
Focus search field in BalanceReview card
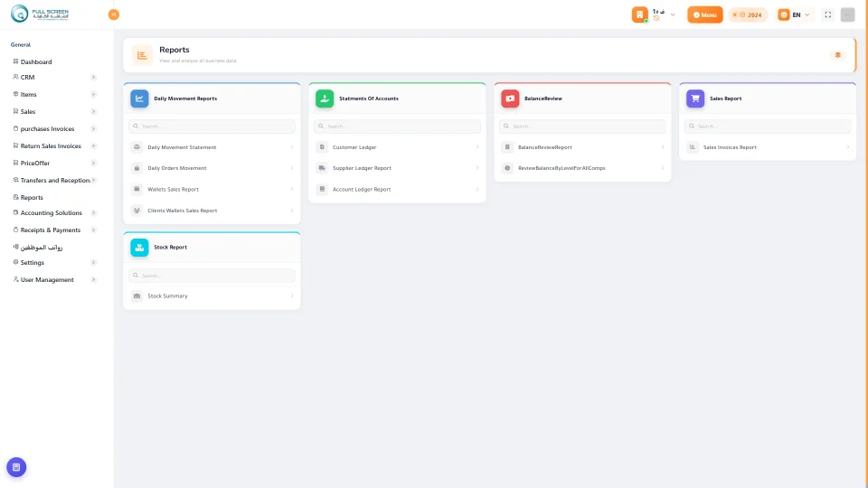(582, 127)
